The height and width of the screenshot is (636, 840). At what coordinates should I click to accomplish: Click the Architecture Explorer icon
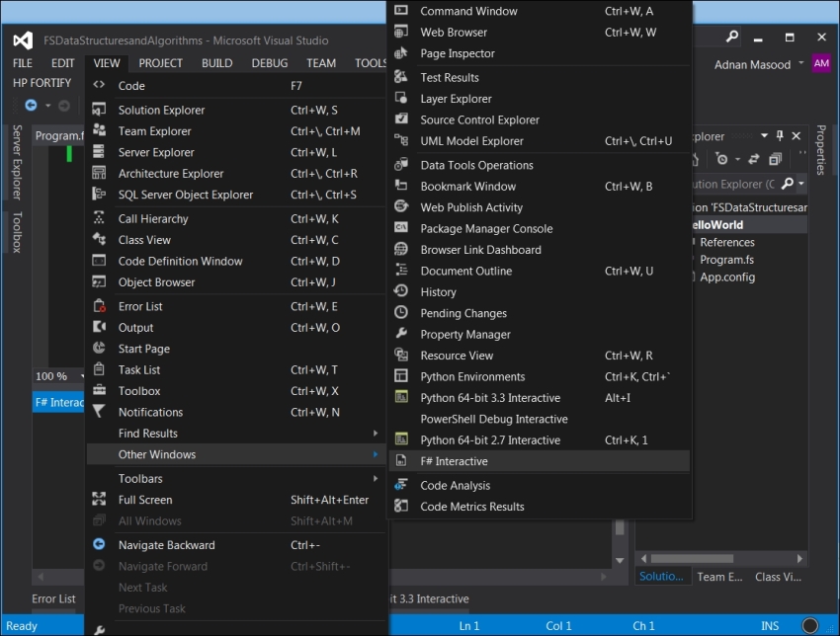pos(99,173)
